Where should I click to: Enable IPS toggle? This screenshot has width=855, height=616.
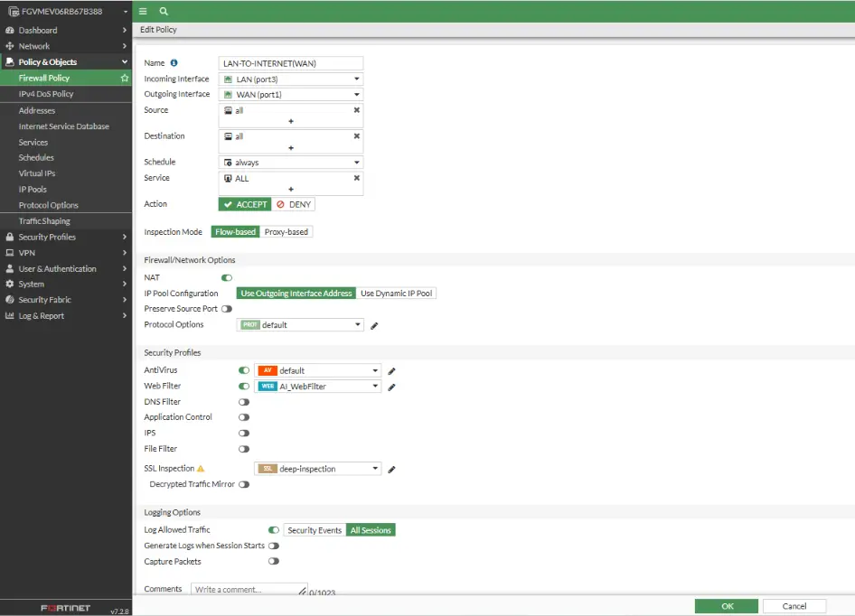pos(244,433)
